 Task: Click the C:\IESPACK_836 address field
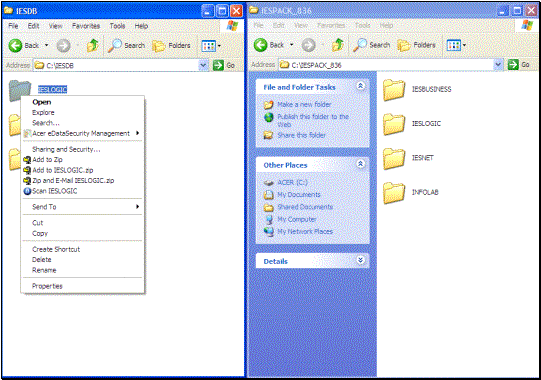pyautogui.click(x=386, y=65)
